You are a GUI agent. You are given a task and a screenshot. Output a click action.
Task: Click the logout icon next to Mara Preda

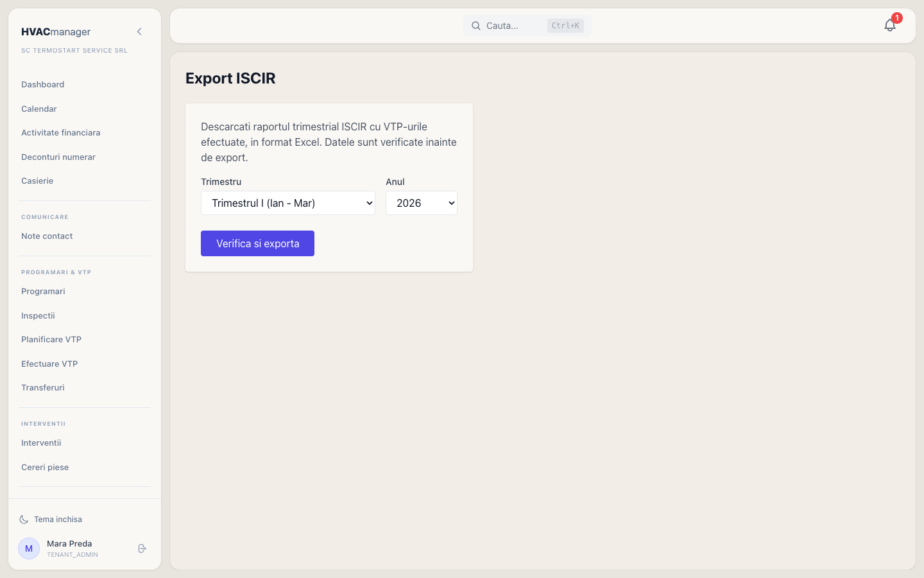click(x=142, y=548)
